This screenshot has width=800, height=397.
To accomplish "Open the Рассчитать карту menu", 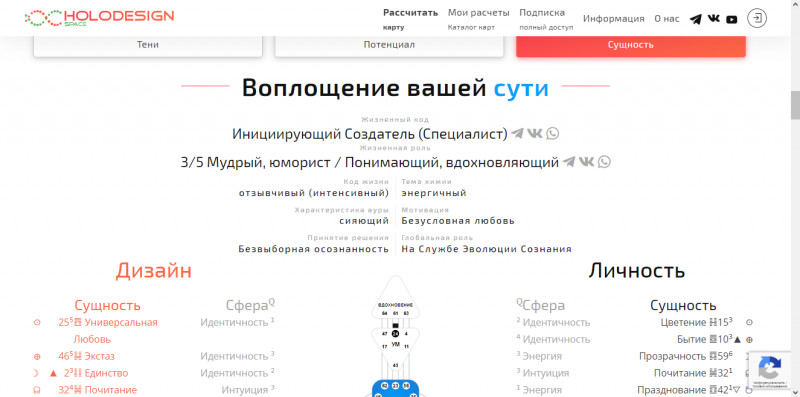I will coord(411,19).
